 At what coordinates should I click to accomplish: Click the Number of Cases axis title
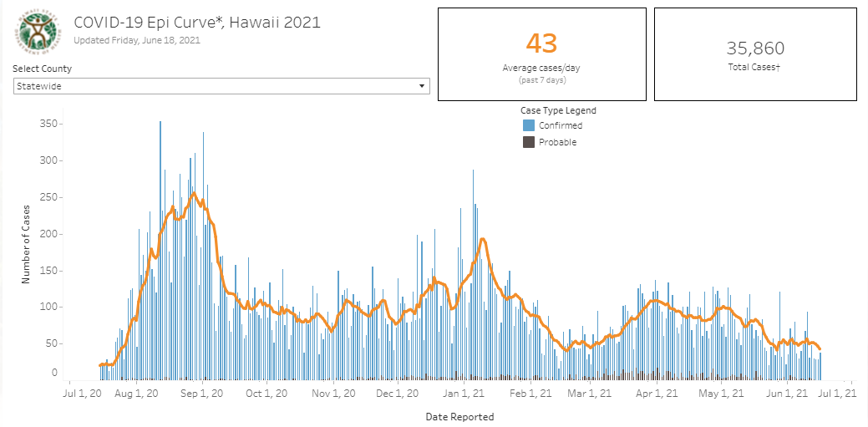[25, 244]
